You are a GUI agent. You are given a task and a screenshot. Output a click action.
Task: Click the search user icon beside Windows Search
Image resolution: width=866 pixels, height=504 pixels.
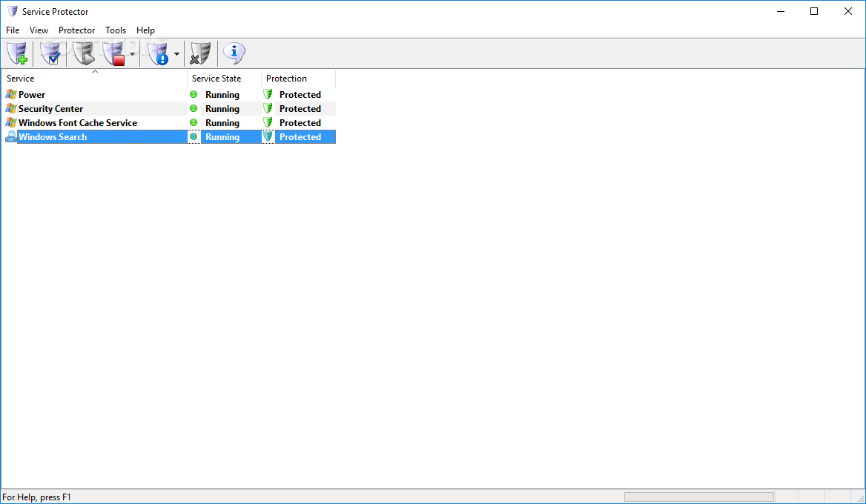coord(11,137)
